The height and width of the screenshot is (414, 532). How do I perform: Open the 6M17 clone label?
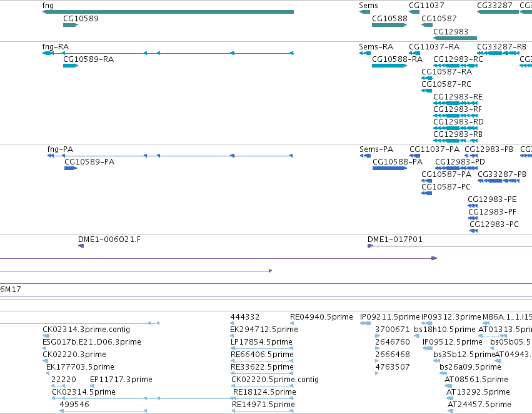tap(11, 290)
